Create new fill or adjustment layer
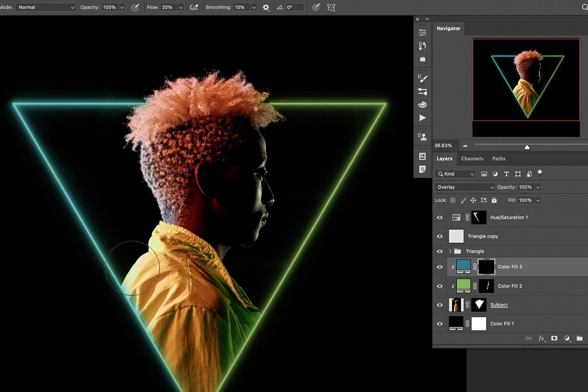 tap(567, 338)
